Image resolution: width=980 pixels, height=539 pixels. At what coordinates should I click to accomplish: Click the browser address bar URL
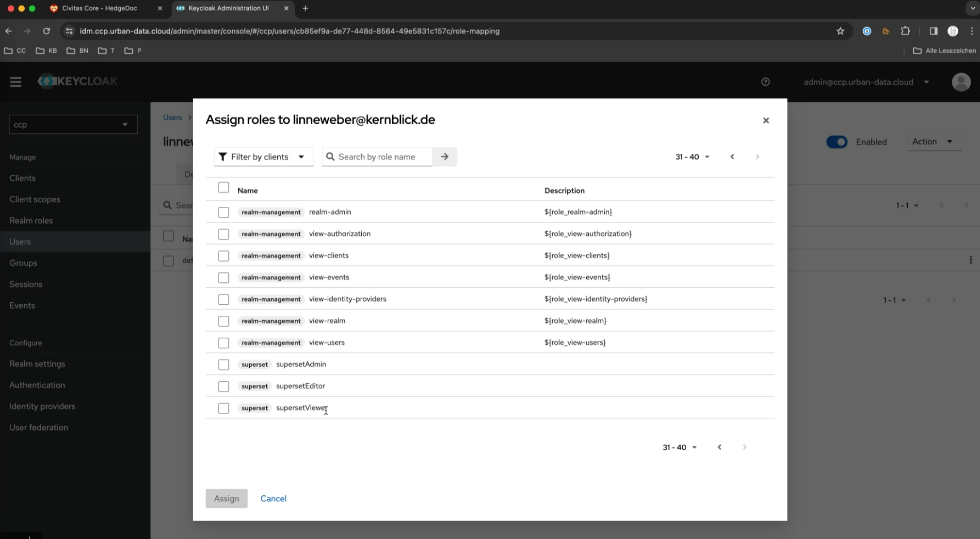click(289, 31)
